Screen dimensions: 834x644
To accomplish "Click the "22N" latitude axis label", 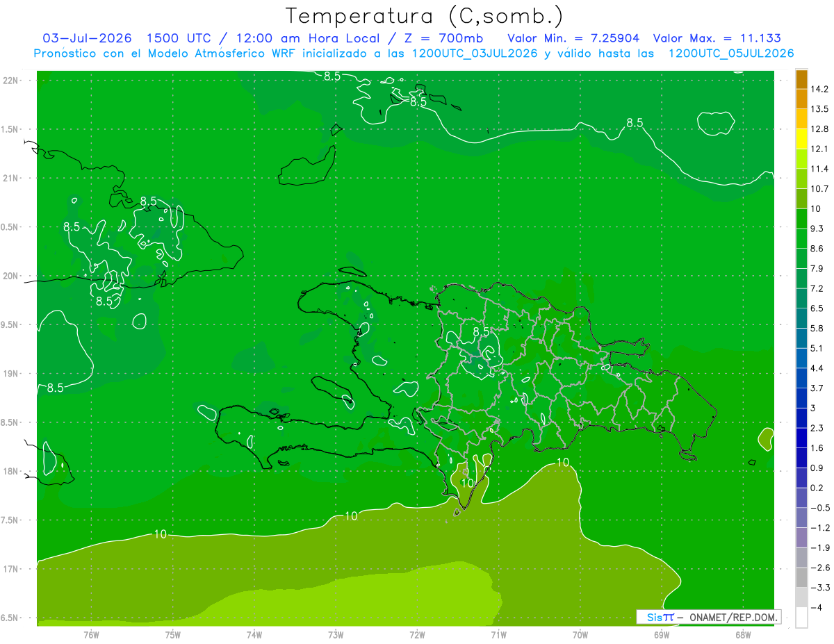I will (x=11, y=81).
